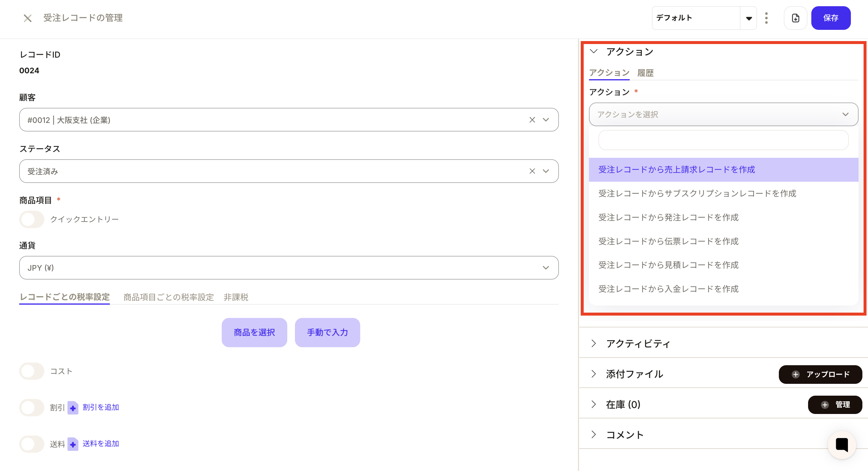Open the 通貨 JPY currency dropdown

(546, 268)
